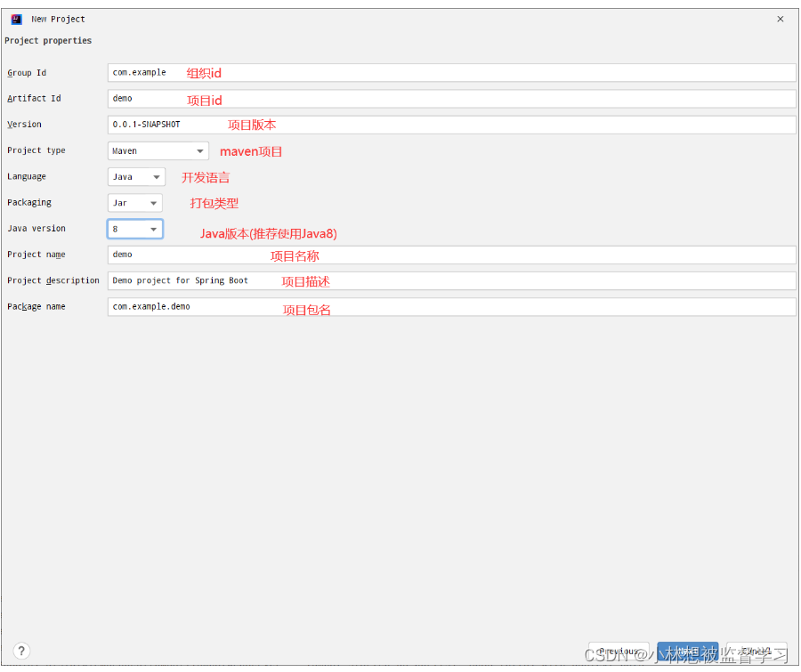The height and width of the screenshot is (672, 801).
Task: Open the help question mark button
Action: (21, 651)
